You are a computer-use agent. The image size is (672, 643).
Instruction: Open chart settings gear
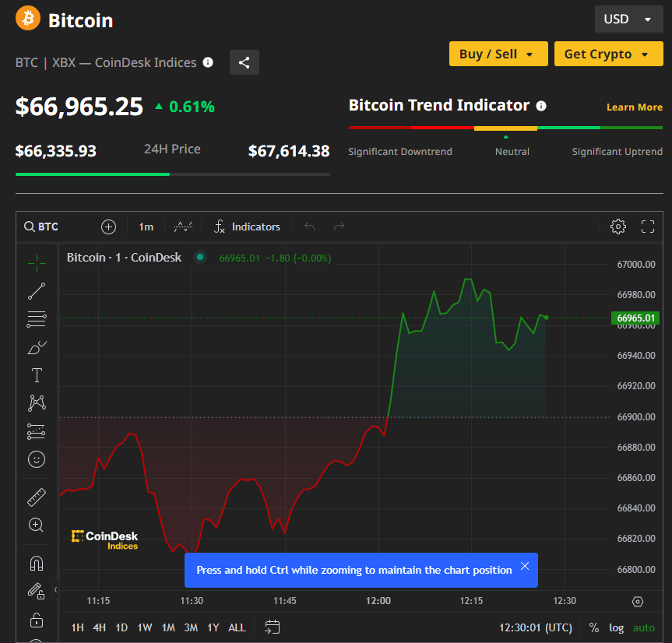coord(618,227)
